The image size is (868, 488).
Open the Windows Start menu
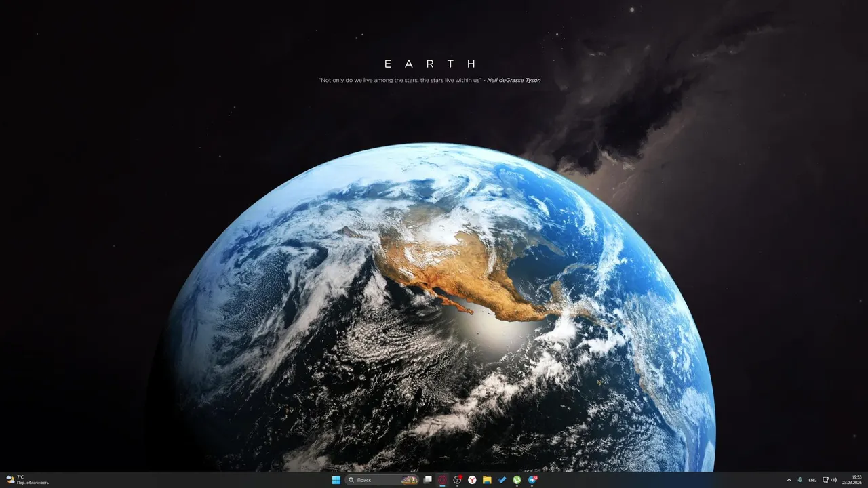[x=336, y=480]
